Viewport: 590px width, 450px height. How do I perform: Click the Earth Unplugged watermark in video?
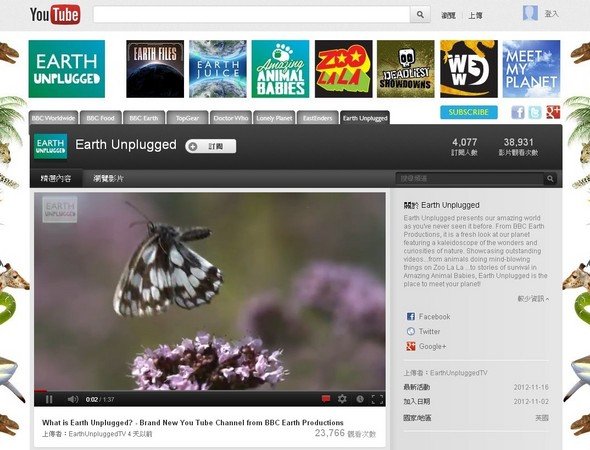[x=60, y=210]
